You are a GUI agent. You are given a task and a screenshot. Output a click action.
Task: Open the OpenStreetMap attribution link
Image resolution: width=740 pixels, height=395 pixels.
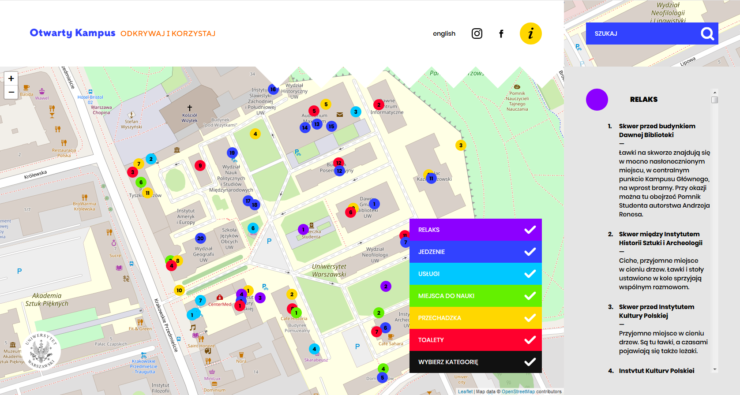click(518, 392)
